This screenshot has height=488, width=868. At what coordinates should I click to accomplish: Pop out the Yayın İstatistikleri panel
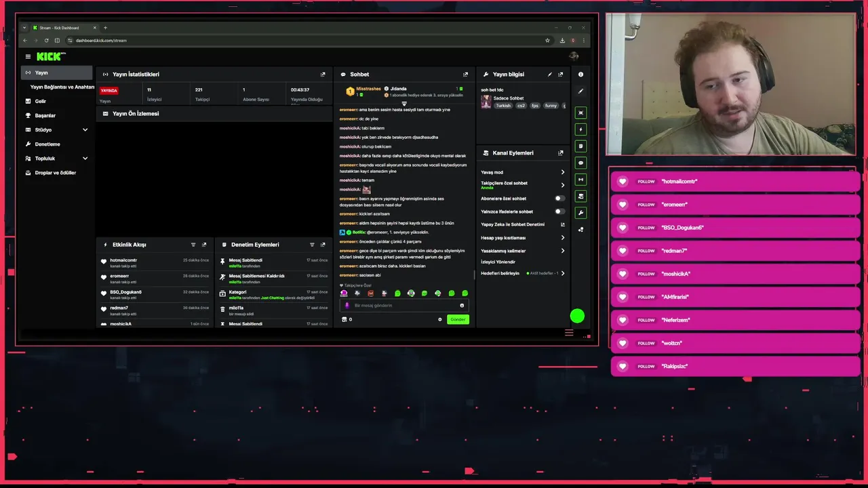323,75
